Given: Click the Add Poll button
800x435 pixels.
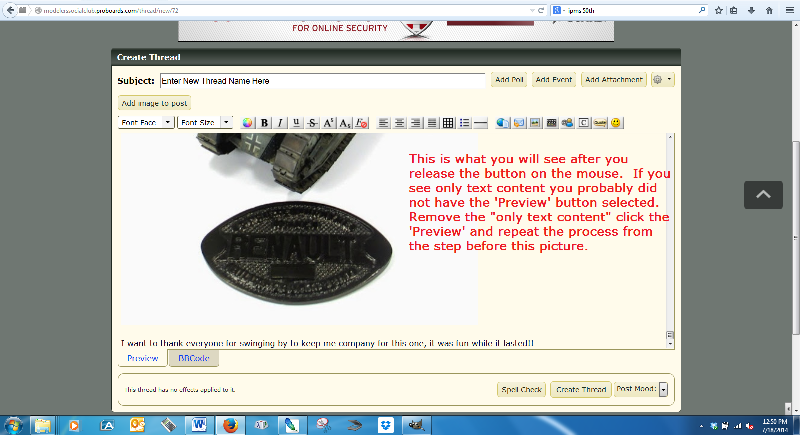Looking at the screenshot, I should click(509, 80).
